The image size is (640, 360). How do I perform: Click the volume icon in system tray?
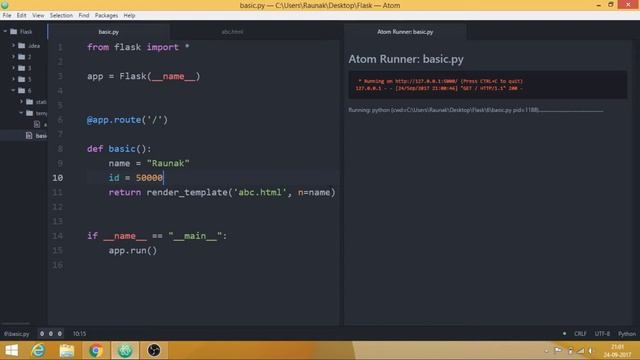point(591,351)
